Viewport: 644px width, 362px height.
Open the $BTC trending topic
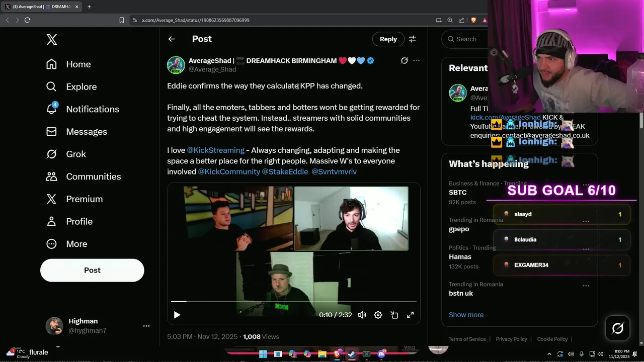point(458,193)
